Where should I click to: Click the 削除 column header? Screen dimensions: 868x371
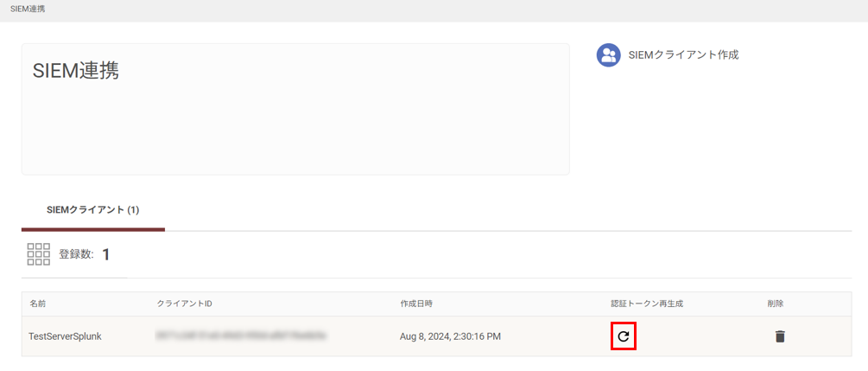tap(776, 304)
